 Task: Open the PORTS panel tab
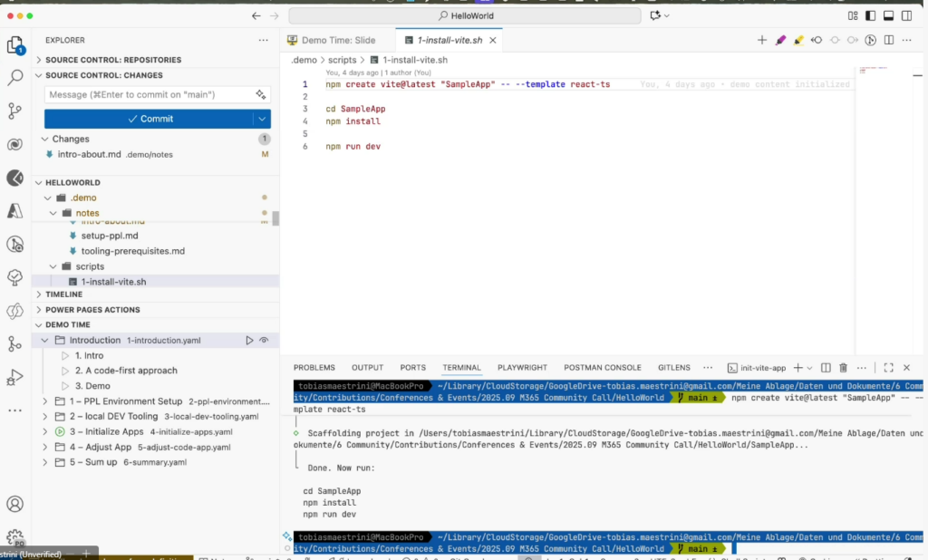412,368
